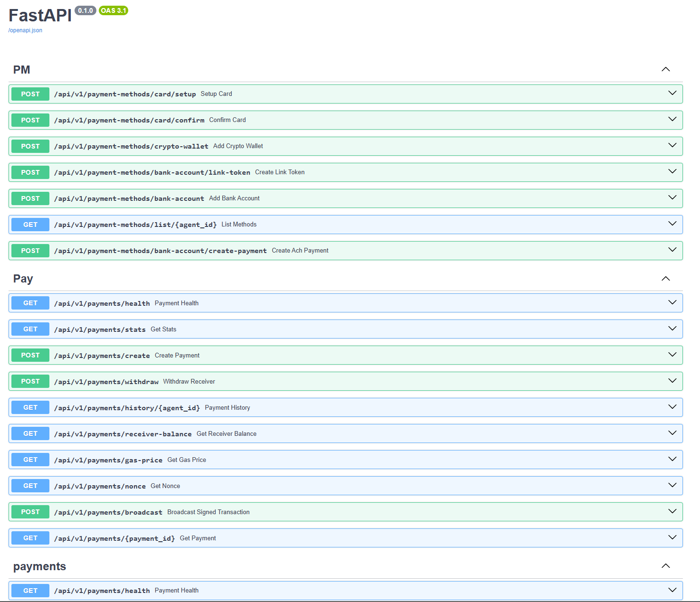Expand the Get Nonce endpoint

(x=672, y=485)
